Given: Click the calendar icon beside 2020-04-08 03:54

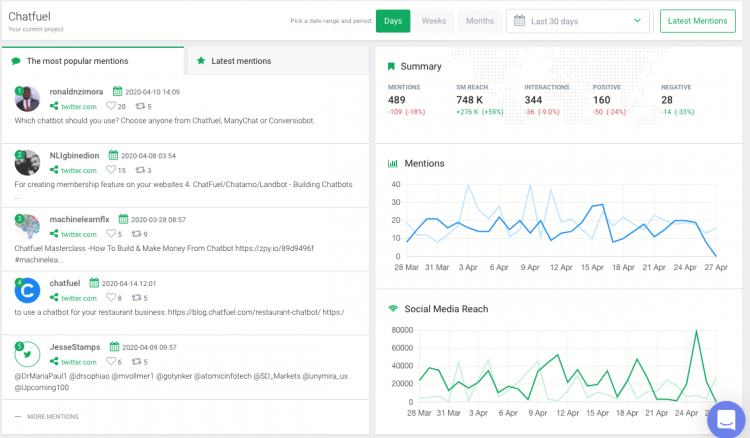Looking at the screenshot, I should [113, 155].
